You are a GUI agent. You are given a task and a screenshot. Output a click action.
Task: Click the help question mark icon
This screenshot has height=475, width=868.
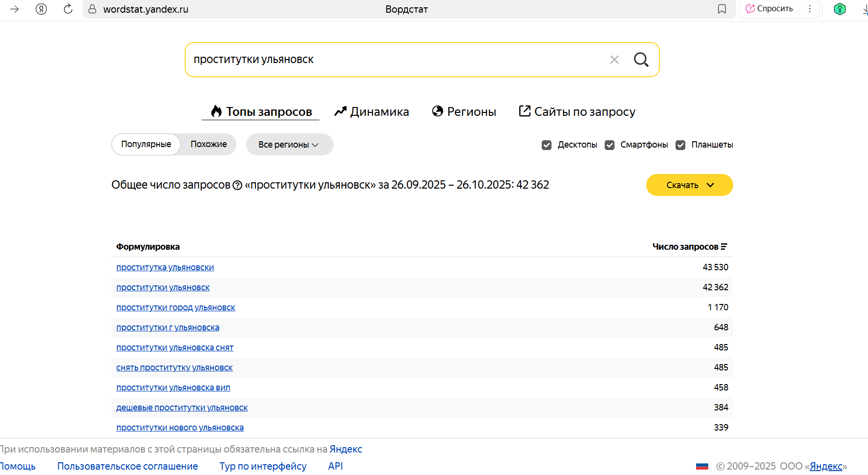point(237,185)
